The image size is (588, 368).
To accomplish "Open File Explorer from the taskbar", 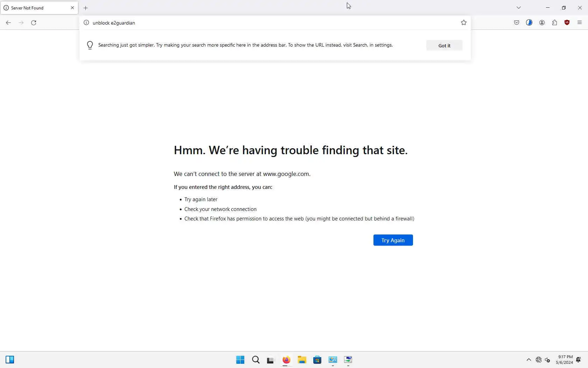I will coord(302,360).
